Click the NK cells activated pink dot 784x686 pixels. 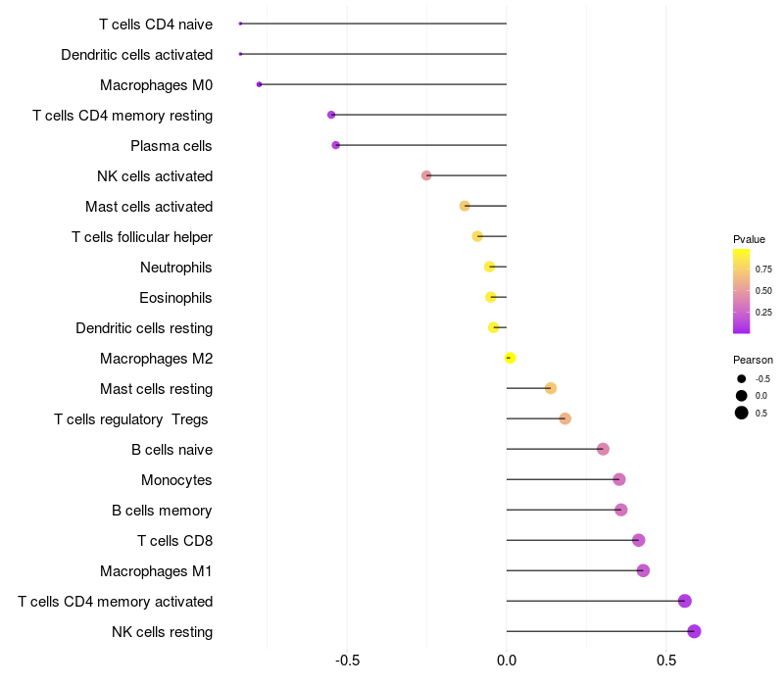point(426,175)
